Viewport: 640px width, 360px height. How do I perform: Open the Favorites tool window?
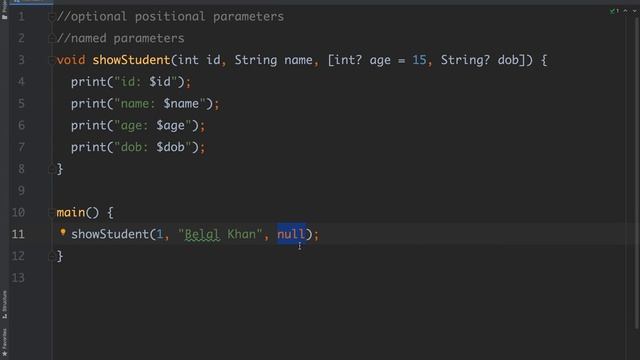click(4, 342)
